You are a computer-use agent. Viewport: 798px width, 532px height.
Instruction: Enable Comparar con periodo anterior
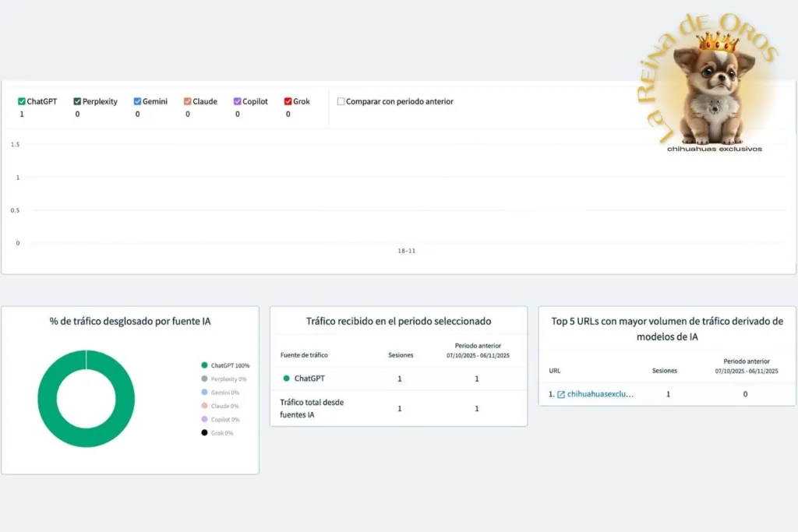pos(341,101)
